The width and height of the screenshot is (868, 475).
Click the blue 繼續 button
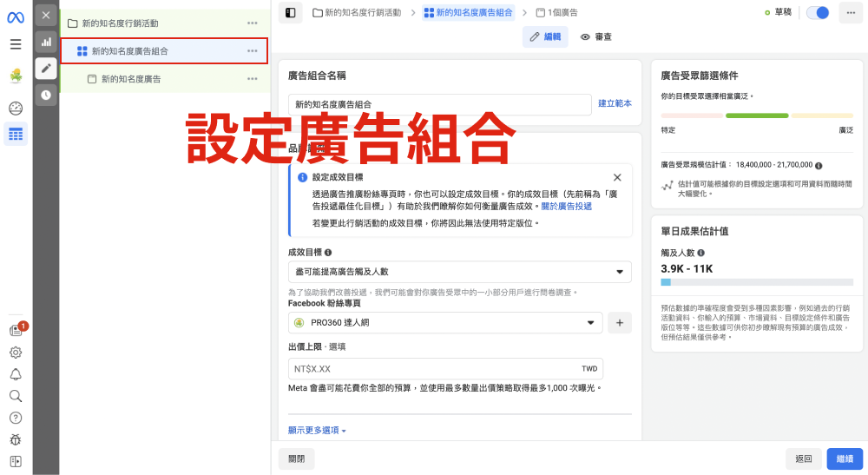pos(844,459)
